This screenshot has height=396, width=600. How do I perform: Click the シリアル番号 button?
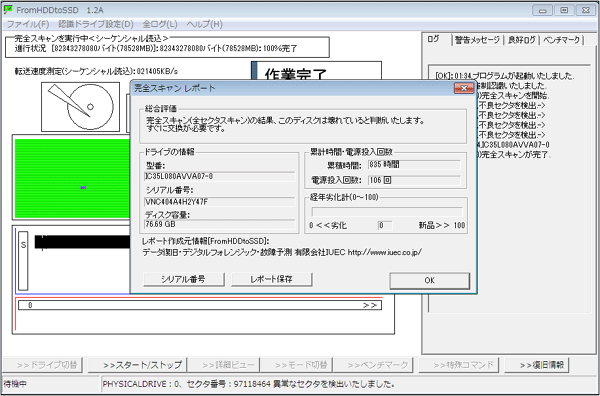[184, 279]
